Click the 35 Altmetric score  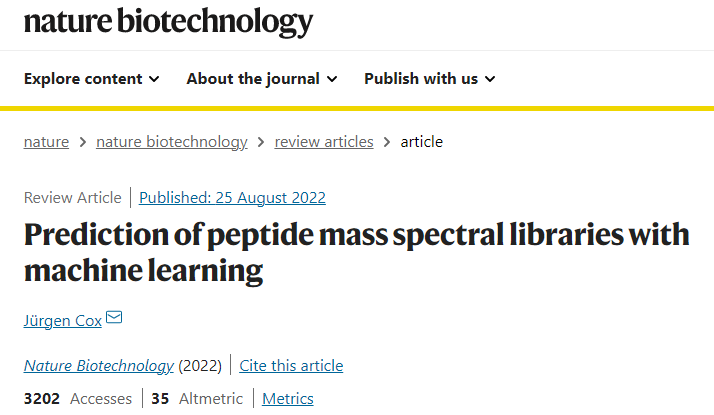(197, 399)
